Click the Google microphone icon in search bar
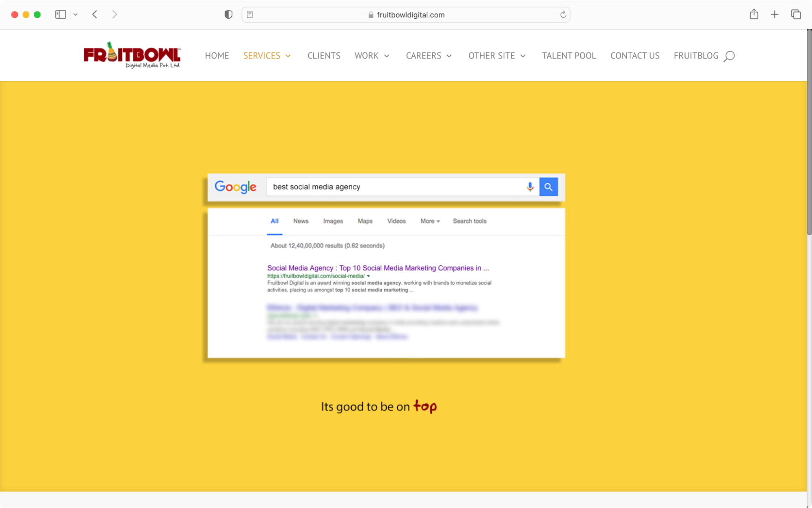This screenshot has height=508, width=812. click(x=530, y=187)
